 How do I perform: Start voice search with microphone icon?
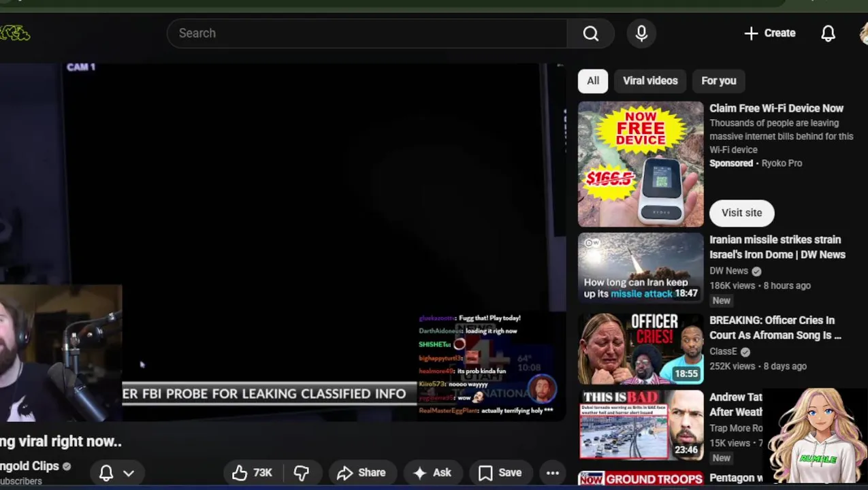[x=641, y=33]
